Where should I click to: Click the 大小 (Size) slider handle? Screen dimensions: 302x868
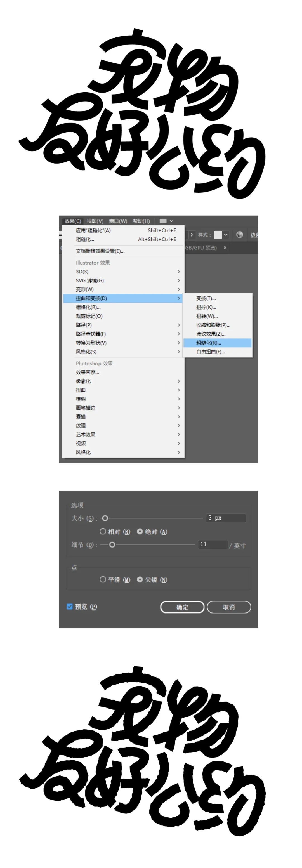[105, 518]
